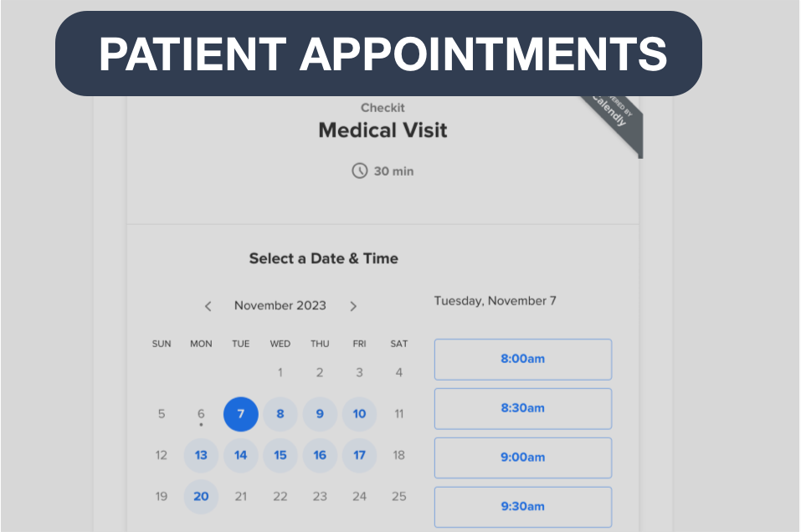Go to next month arrow
The width and height of the screenshot is (801, 532).
point(353,306)
